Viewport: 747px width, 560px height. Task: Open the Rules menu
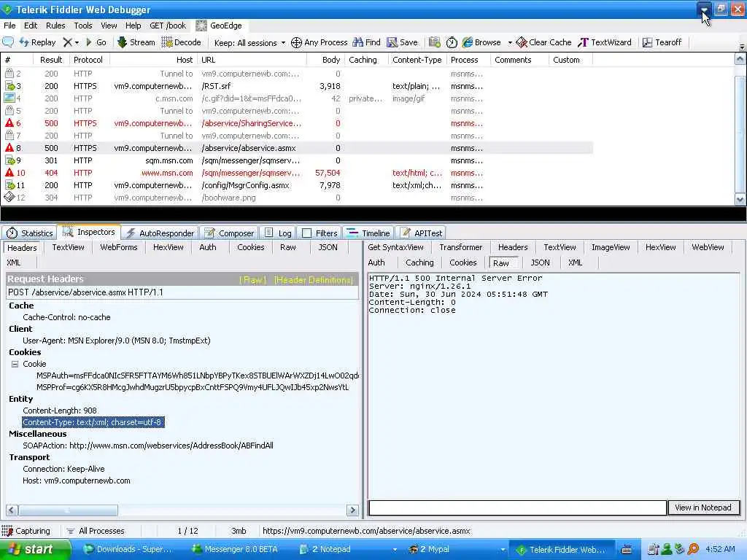(55, 26)
